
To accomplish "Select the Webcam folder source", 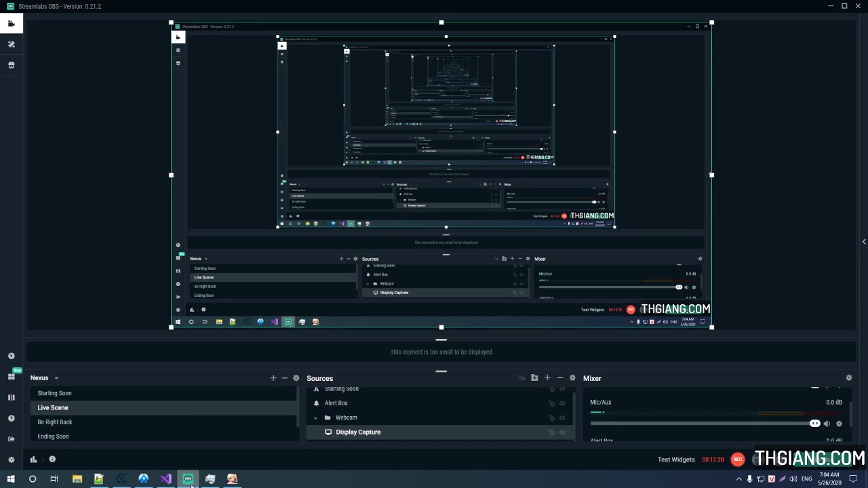I will coord(439,418).
